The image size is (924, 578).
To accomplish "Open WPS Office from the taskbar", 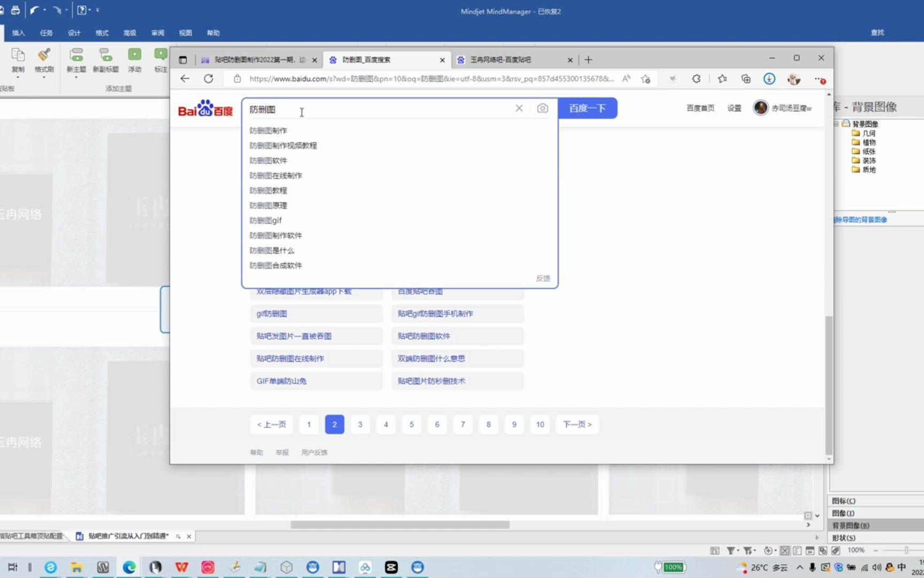I will coord(181,567).
